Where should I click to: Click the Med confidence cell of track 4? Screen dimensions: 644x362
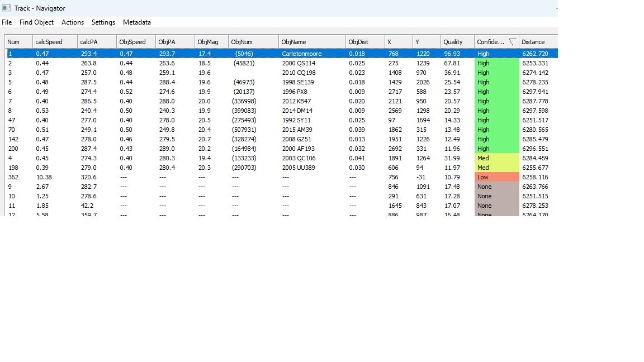[x=496, y=158]
